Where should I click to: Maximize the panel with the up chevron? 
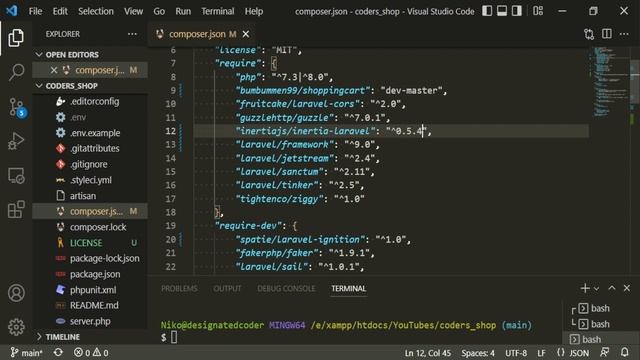[612, 288]
